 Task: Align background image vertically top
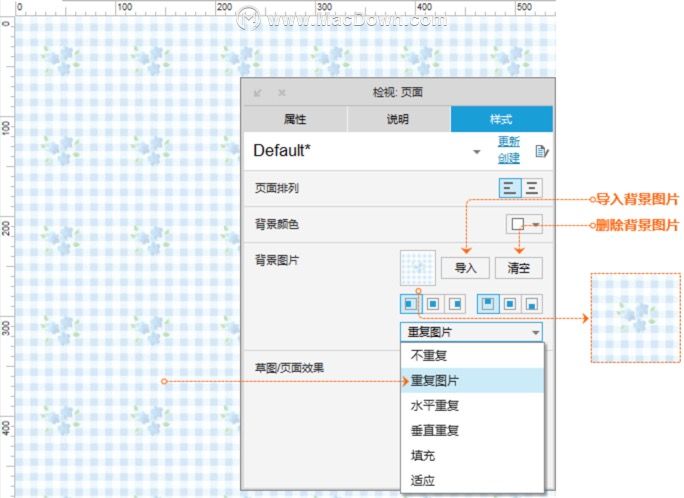(x=488, y=304)
